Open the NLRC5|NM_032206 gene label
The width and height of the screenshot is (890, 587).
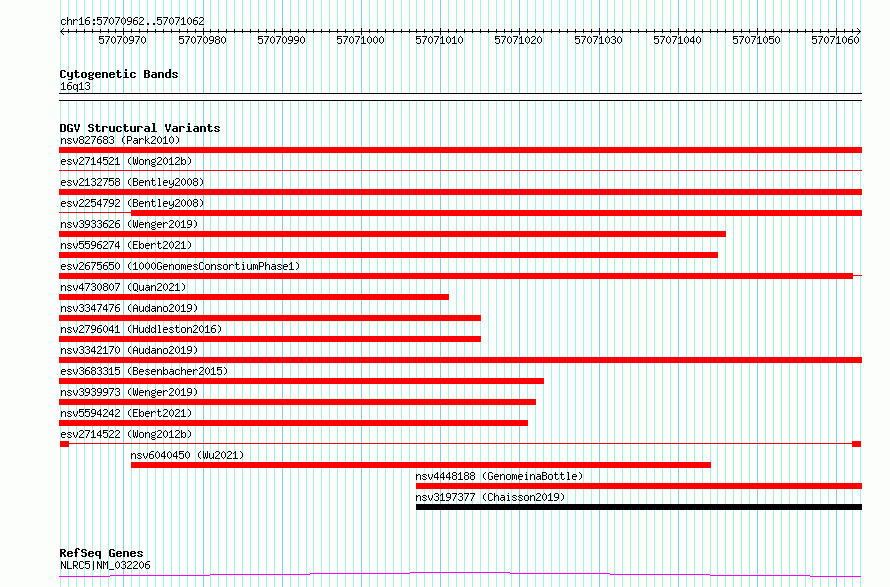105,565
